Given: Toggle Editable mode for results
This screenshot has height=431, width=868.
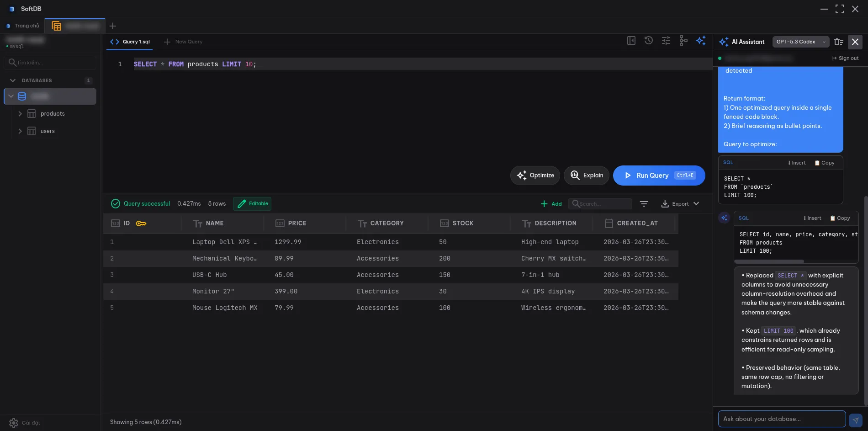Looking at the screenshot, I should [252, 204].
